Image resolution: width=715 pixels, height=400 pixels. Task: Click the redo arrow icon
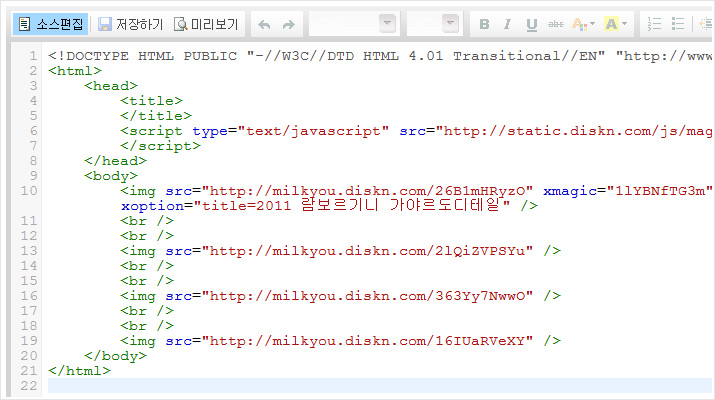tap(289, 24)
